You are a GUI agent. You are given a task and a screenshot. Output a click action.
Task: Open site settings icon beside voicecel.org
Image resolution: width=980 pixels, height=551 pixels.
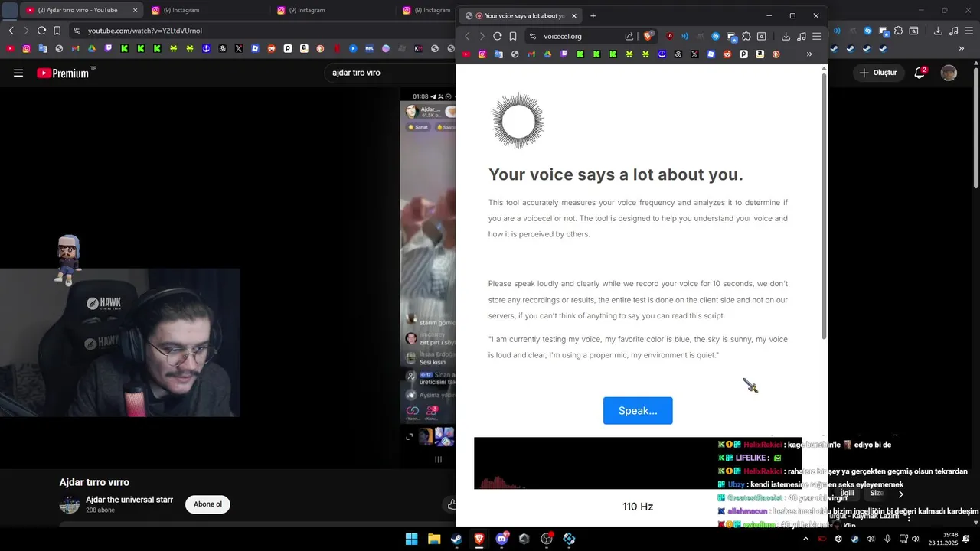tap(533, 36)
